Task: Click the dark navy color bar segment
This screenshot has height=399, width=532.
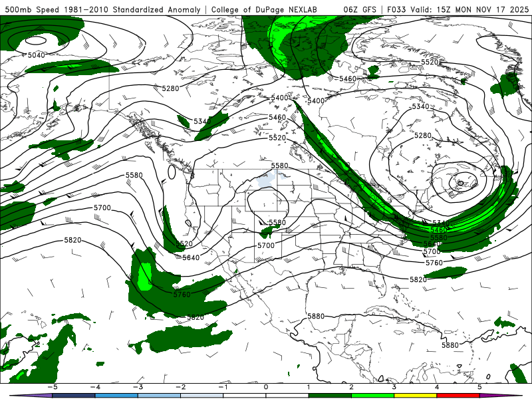Action: pyautogui.click(x=74, y=396)
